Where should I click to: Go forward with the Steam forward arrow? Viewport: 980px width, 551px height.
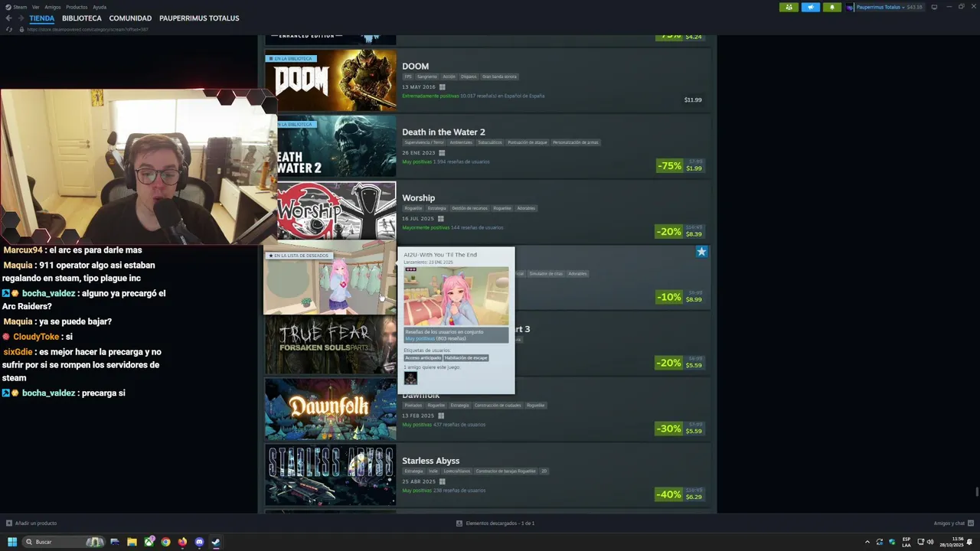point(21,18)
